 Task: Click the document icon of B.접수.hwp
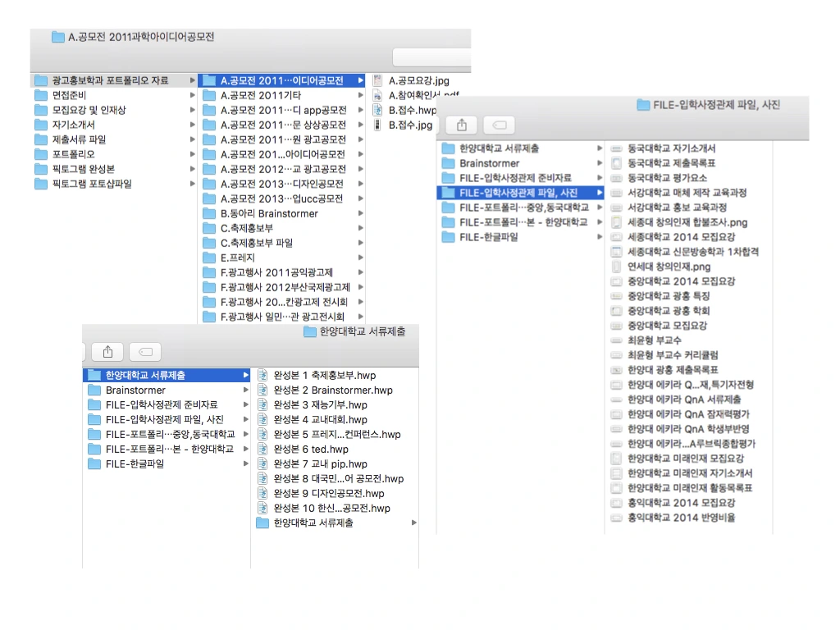pos(377,111)
